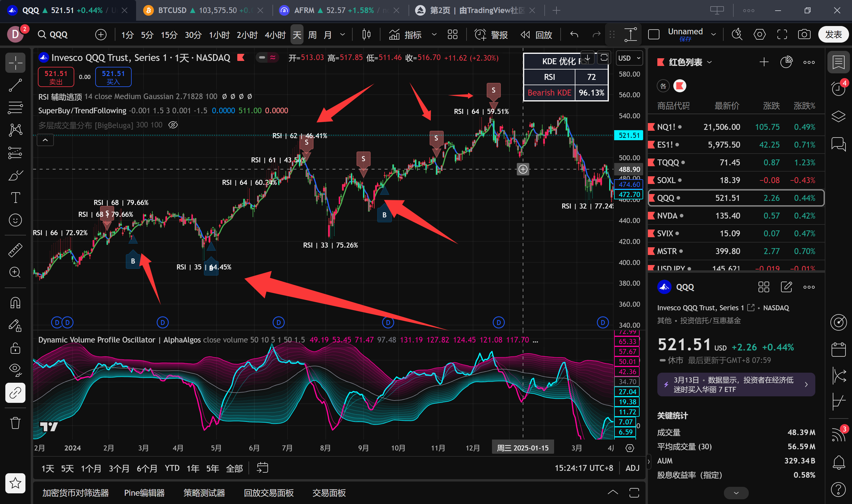Image resolution: width=852 pixels, height=504 pixels.
Task: Toggle lock all drawing tools
Action: coord(15,348)
